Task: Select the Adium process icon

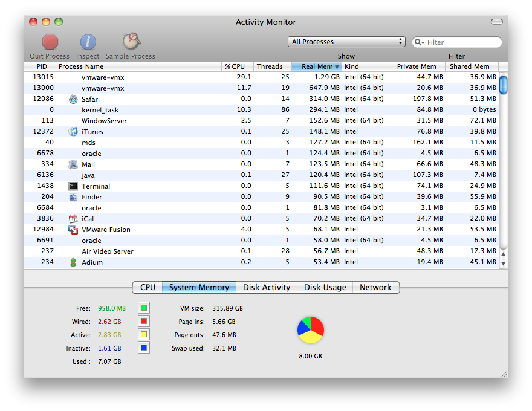Action: 73,262
